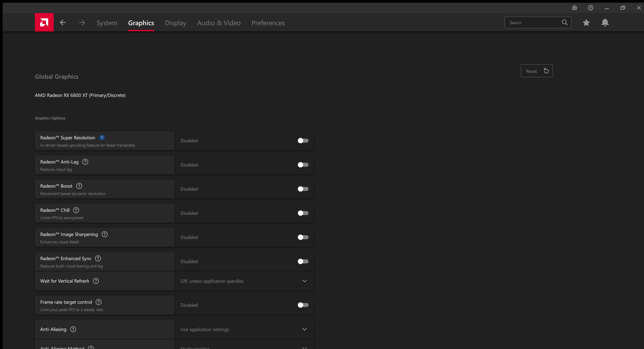The image size is (644, 349).
Task: Click the search magnifier icon
Action: (565, 22)
